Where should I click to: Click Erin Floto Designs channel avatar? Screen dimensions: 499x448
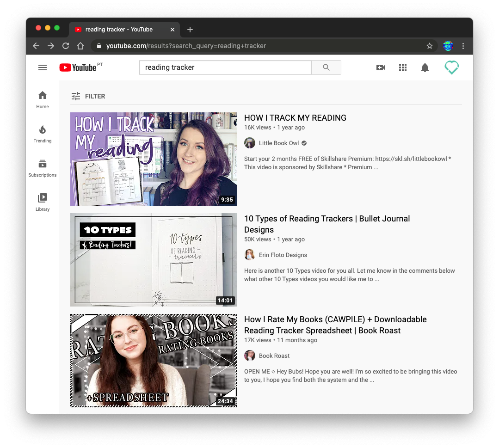pos(250,255)
